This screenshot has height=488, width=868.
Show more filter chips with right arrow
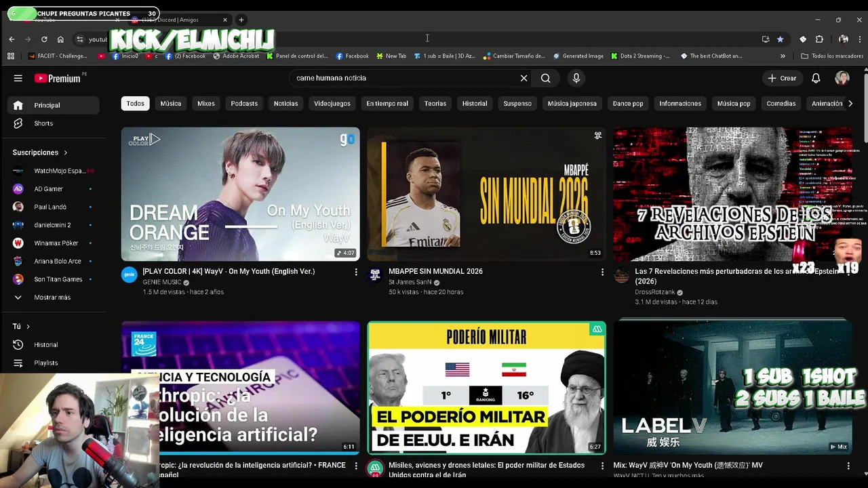coord(850,104)
